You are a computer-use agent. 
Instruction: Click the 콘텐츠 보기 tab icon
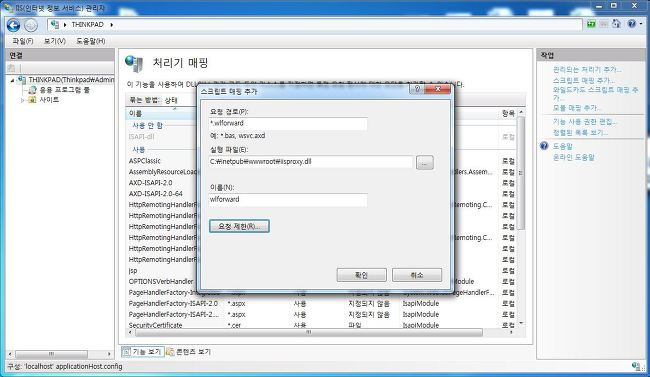[170, 352]
